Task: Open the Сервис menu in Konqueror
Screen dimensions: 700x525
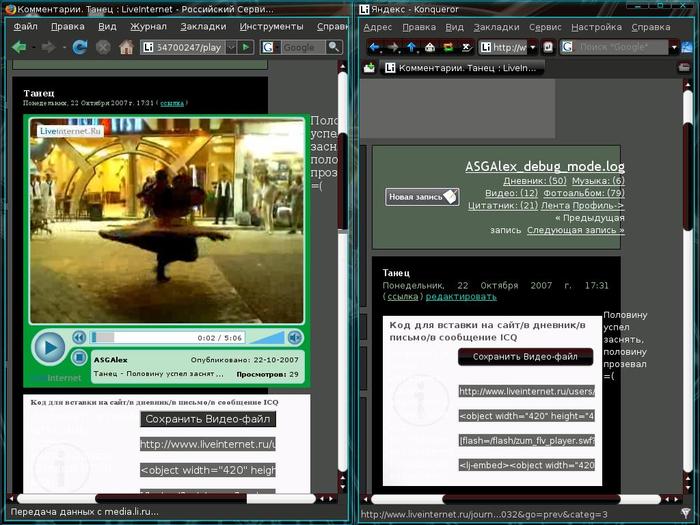Action: pyautogui.click(x=545, y=27)
